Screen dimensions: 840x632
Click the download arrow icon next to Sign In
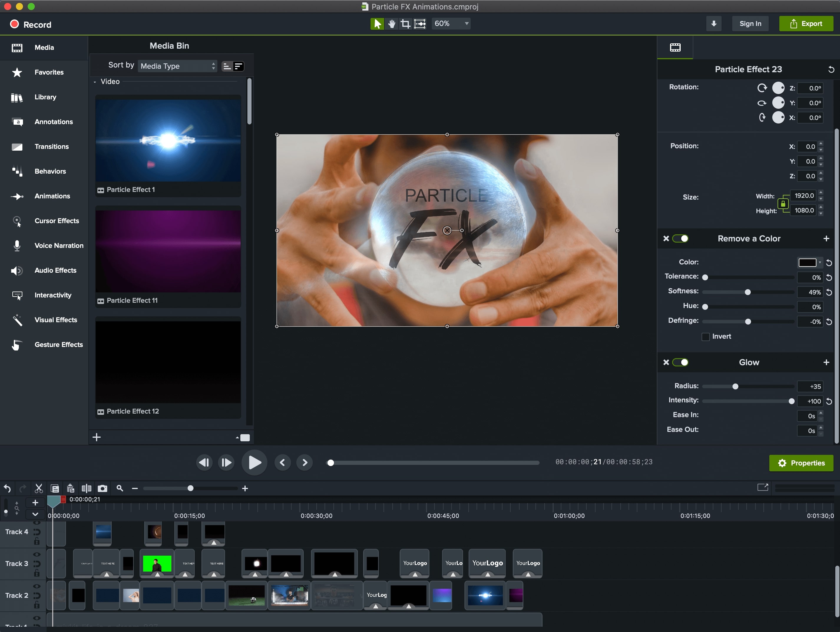point(714,24)
